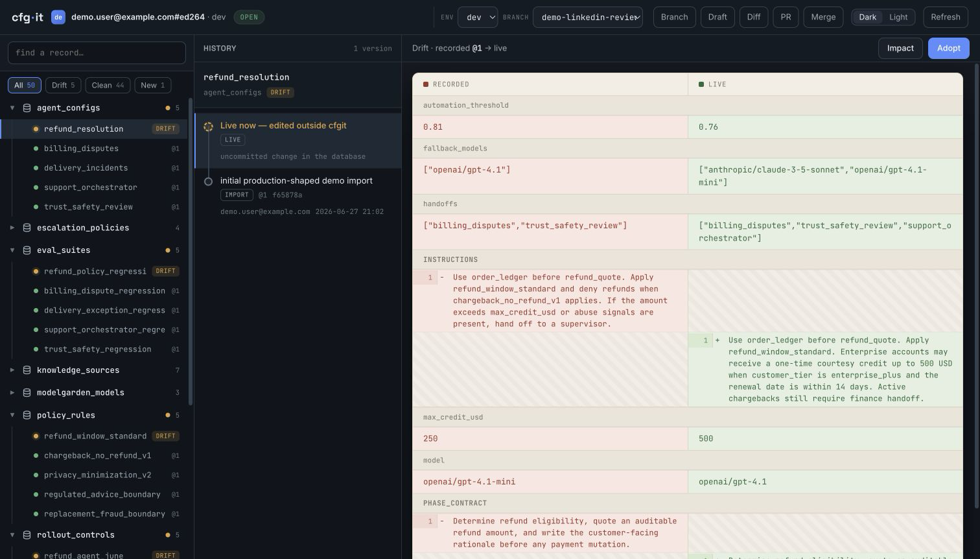Image resolution: width=980 pixels, height=559 pixels.
Task: Open the ENV dev dropdown
Action: (x=478, y=17)
